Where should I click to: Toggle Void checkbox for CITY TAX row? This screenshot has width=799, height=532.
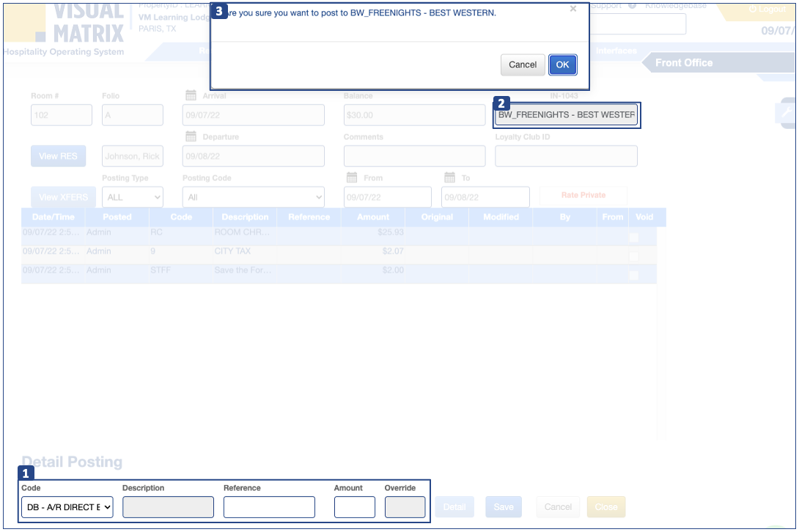pyautogui.click(x=633, y=256)
